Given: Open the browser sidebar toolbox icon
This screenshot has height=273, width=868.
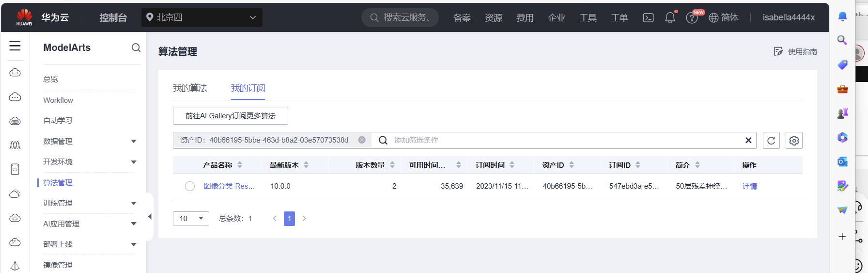Looking at the screenshot, I should click(842, 89).
